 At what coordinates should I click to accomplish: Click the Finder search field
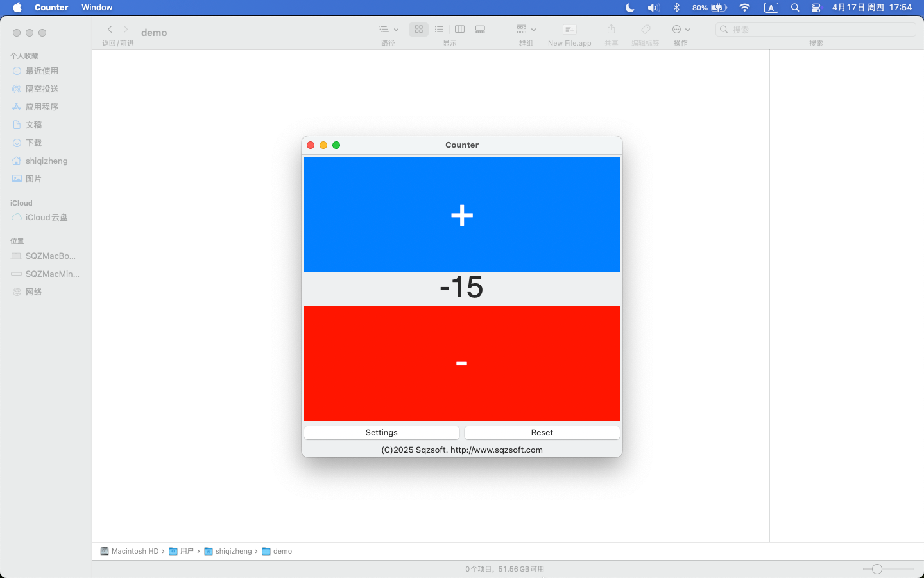[816, 30]
